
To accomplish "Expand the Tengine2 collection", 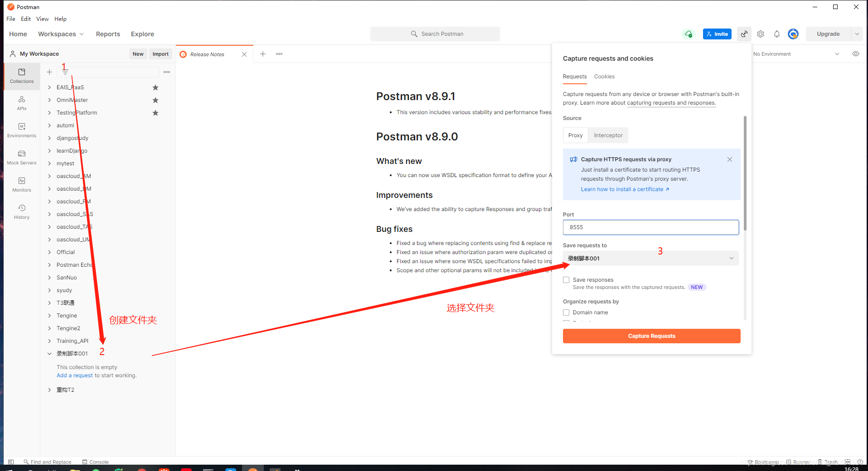I will 49,328.
